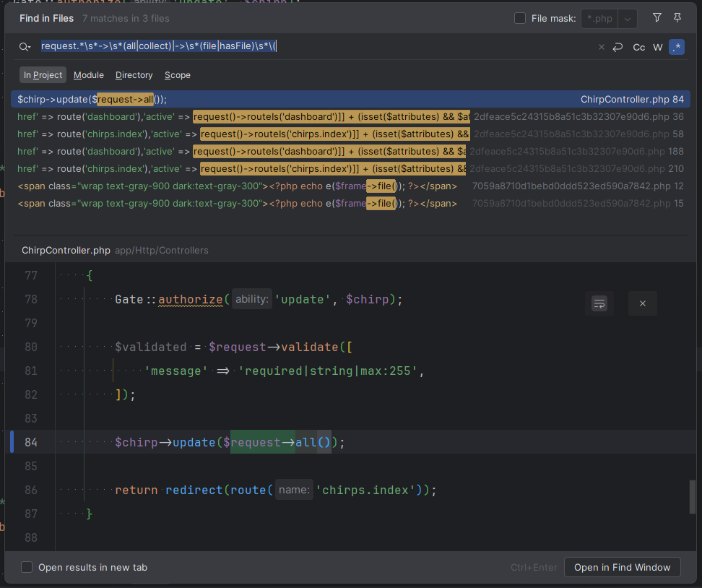Clear the search query text

pos(602,47)
